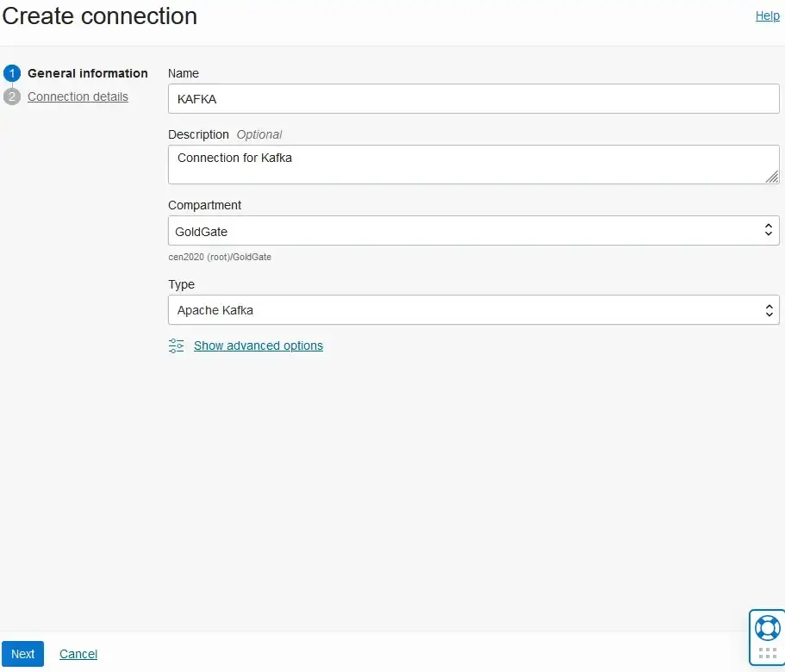Click the Description box resize grip
This screenshot has height=672, width=785.
click(771, 177)
